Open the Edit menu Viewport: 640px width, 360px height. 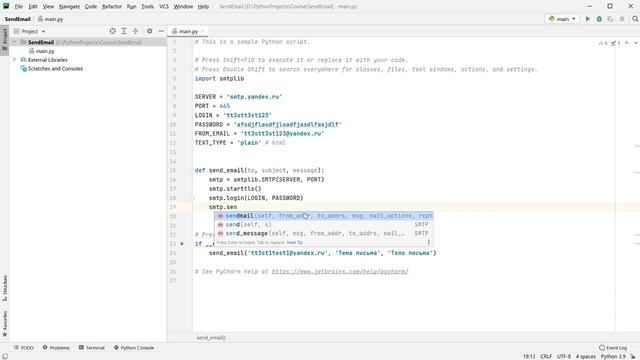33,7
